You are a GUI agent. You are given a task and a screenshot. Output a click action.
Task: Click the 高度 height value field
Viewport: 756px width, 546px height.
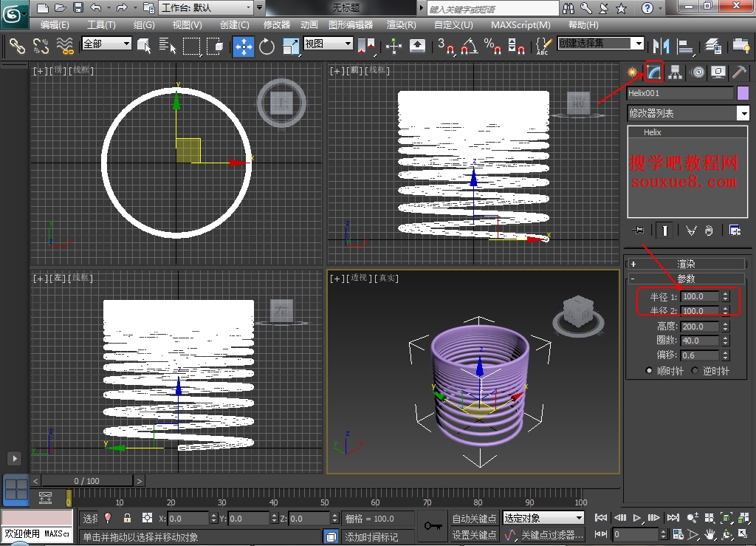coord(700,327)
